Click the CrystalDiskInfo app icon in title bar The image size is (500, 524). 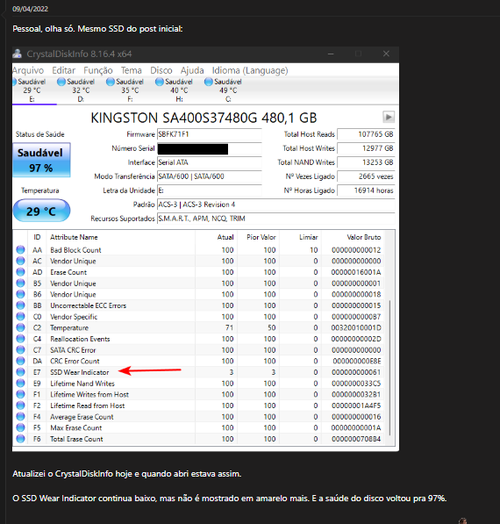[17, 53]
